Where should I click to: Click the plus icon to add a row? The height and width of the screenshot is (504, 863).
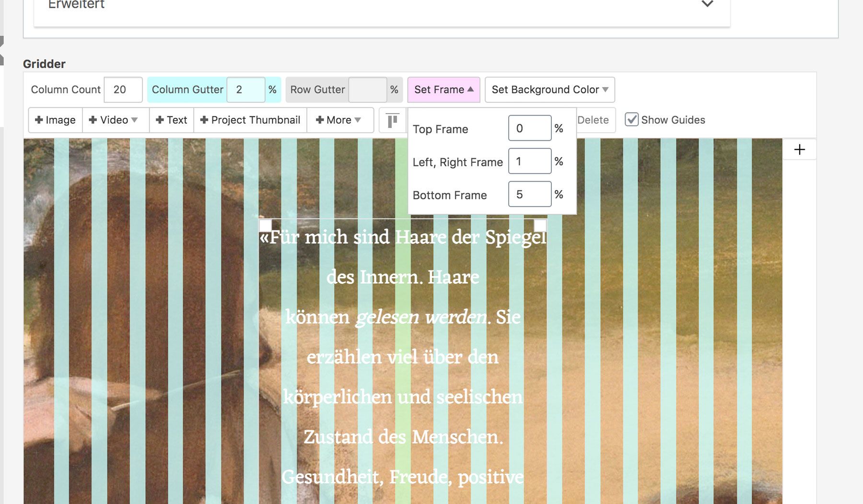pos(799,150)
